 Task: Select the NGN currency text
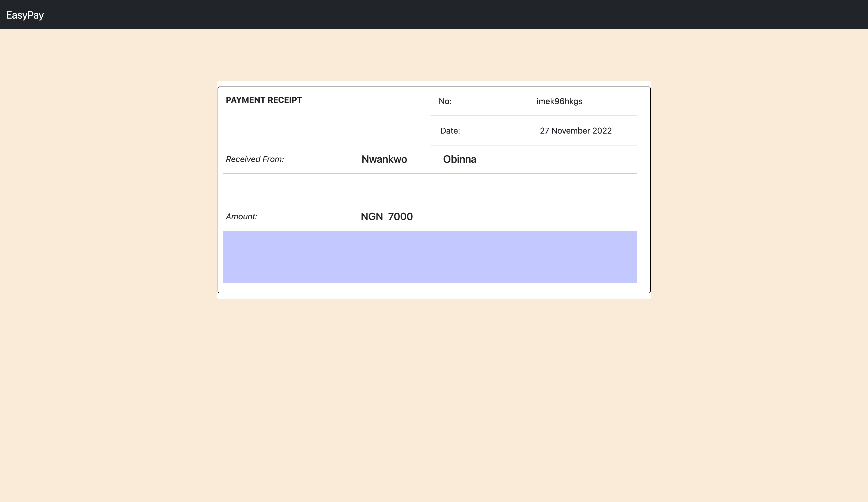[x=373, y=216]
